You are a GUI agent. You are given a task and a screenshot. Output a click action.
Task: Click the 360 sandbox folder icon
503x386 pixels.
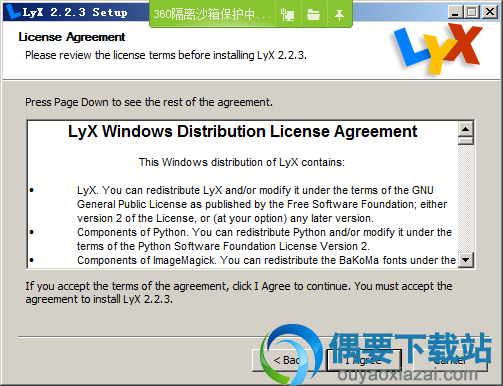(313, 14)
